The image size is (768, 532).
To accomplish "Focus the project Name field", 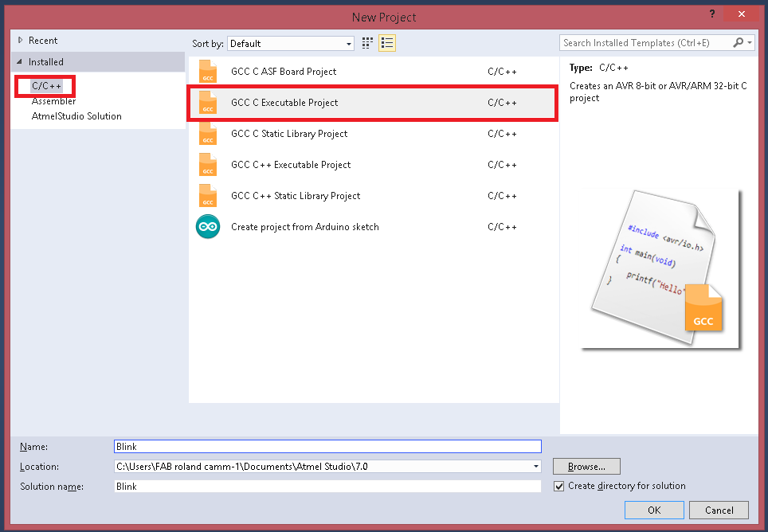I will [x=327, y=446].
